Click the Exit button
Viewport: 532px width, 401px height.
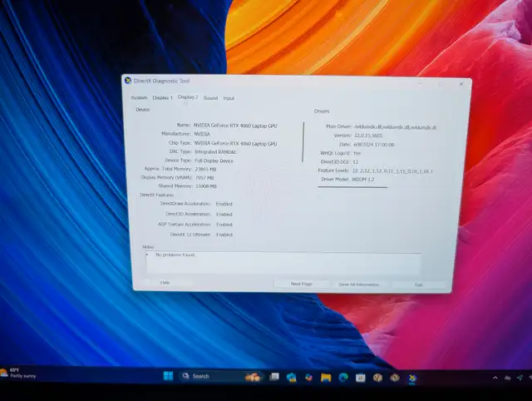419,285
